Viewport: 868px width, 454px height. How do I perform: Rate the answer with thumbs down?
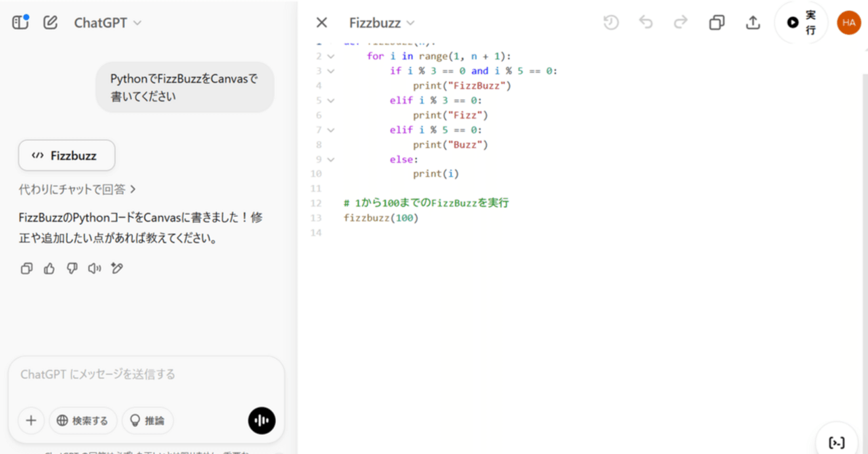pos(71,268)
